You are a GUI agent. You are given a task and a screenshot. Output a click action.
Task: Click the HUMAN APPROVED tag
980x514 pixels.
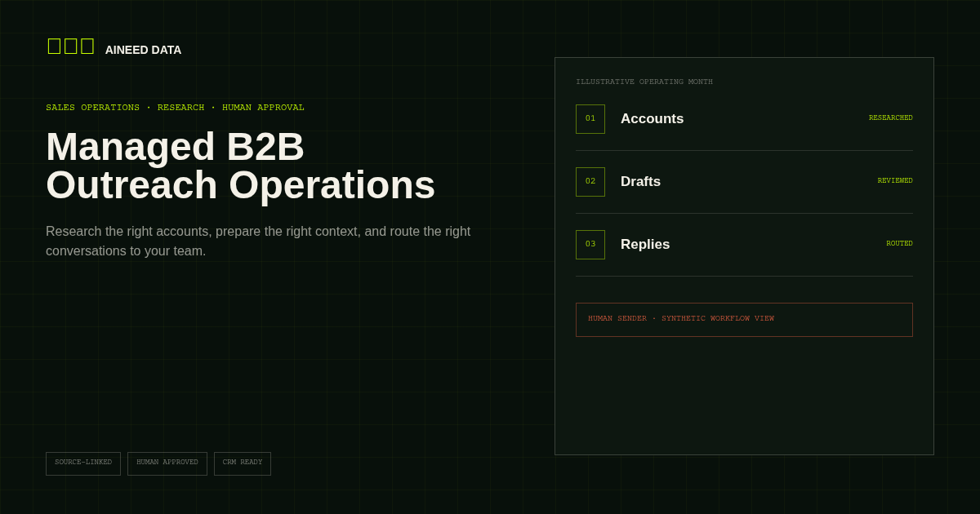pyautogui.click(x=167, y=463)
